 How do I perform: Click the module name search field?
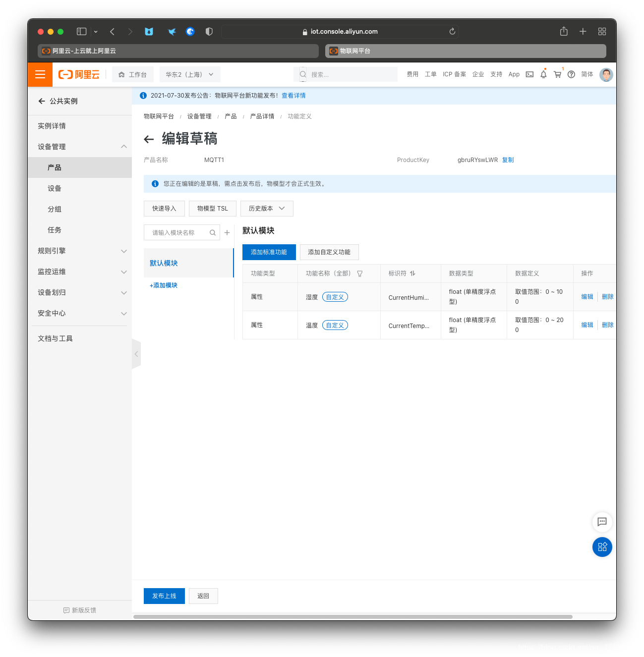click(178, 232)
